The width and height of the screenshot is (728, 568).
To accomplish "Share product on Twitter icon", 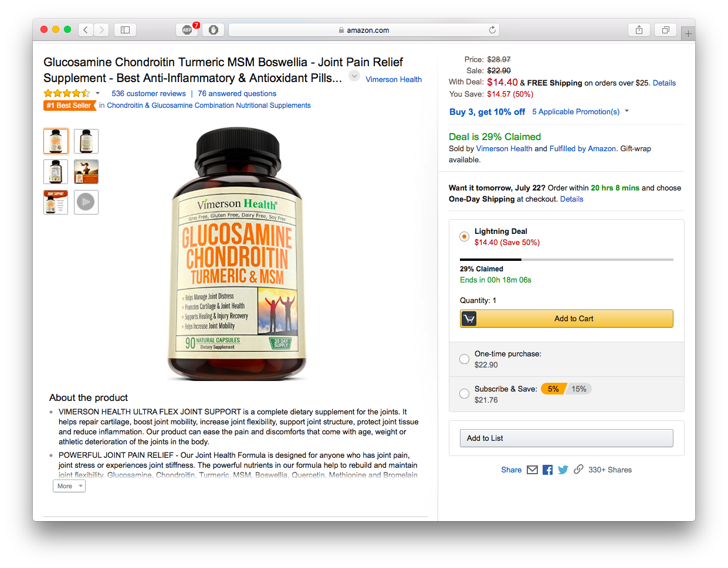I will (x=563, y=470).
